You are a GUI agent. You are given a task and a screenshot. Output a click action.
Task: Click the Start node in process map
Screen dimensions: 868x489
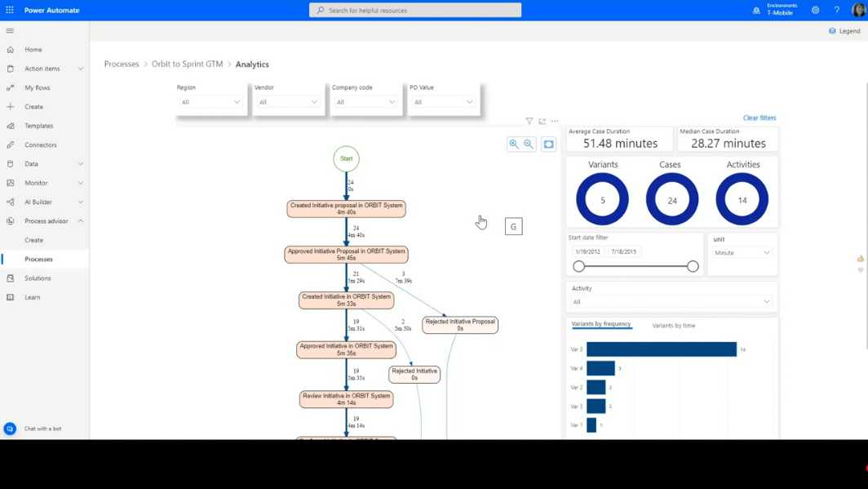347,159
